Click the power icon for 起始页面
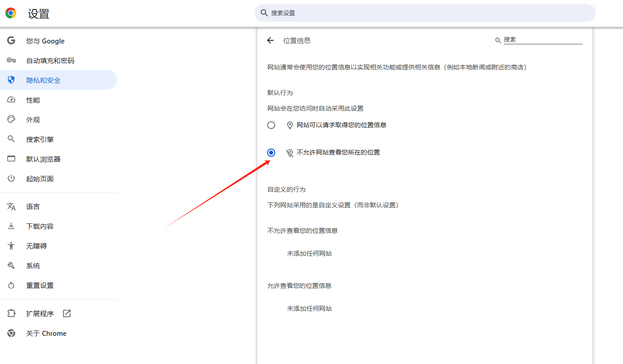 pos(11,179)
